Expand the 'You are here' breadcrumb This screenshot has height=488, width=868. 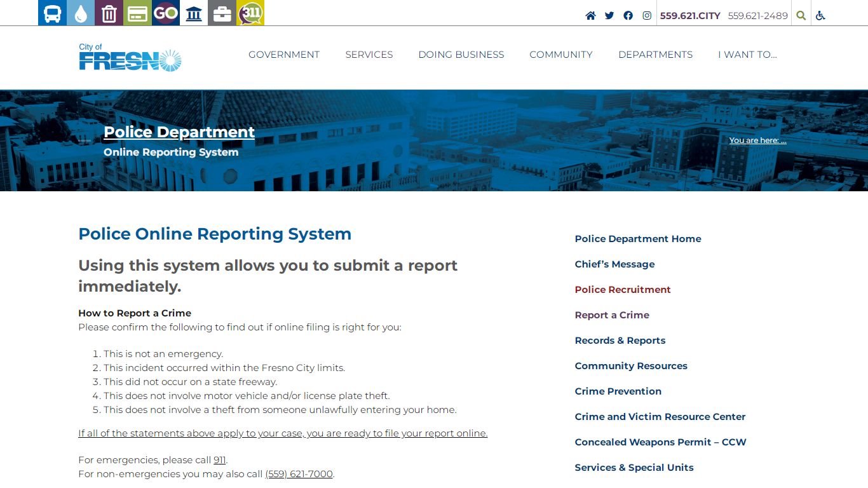[x=758, y=140]
